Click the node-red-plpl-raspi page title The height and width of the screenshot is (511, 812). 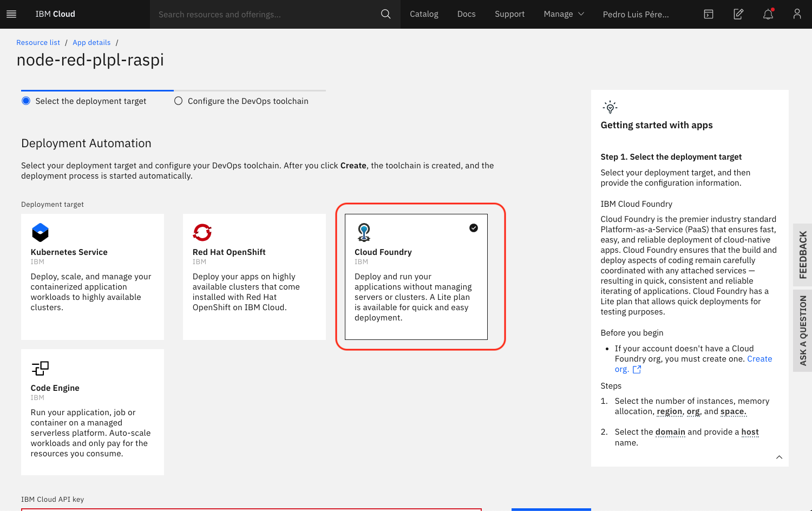[90, 60]
